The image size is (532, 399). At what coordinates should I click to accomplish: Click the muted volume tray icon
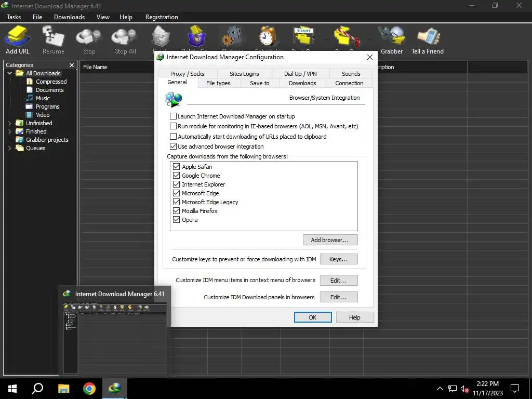(464, 389)
